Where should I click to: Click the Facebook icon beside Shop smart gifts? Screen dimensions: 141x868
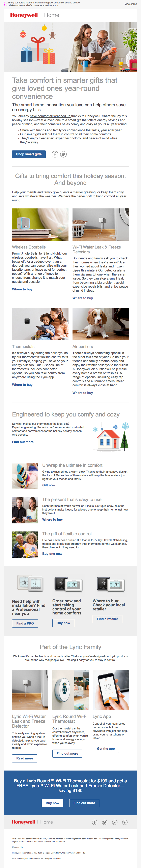pos(55,154)
